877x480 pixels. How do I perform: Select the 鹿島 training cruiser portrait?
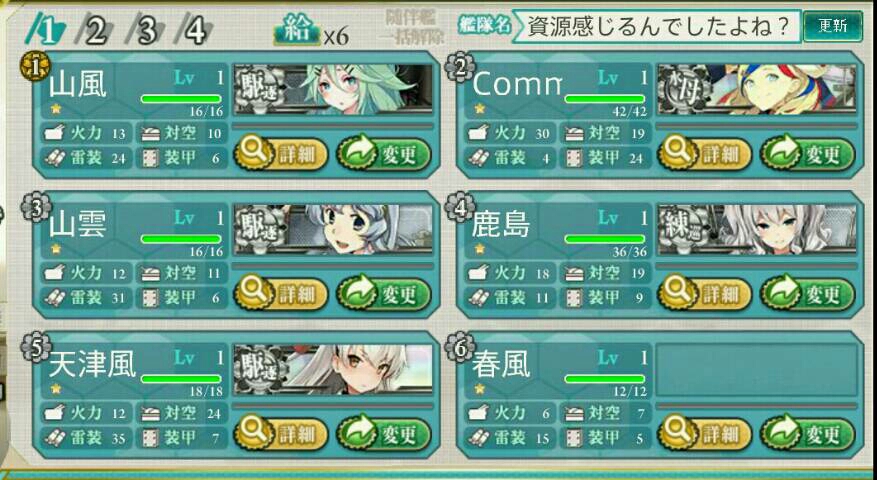[757, 229]
